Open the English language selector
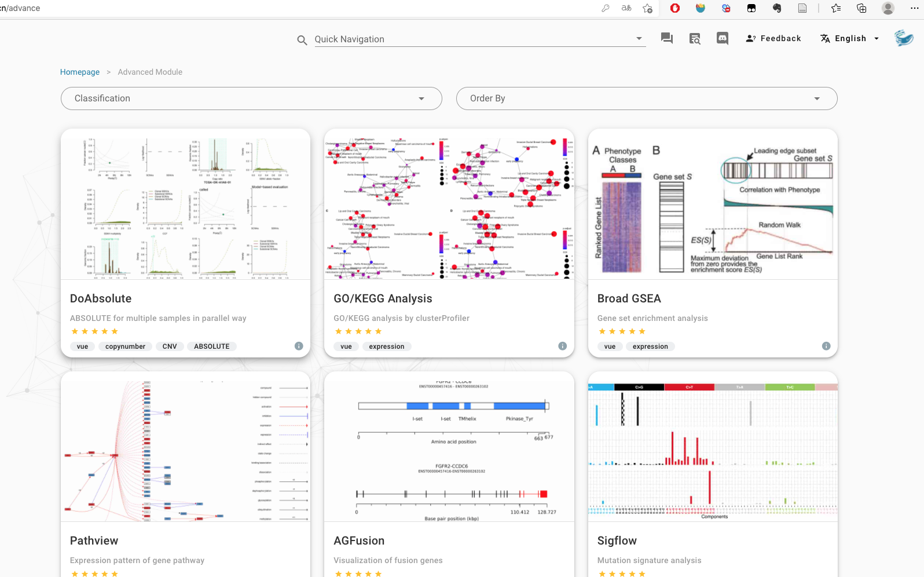This screenshot has width=924, height=577. click(x=850, y=38)
